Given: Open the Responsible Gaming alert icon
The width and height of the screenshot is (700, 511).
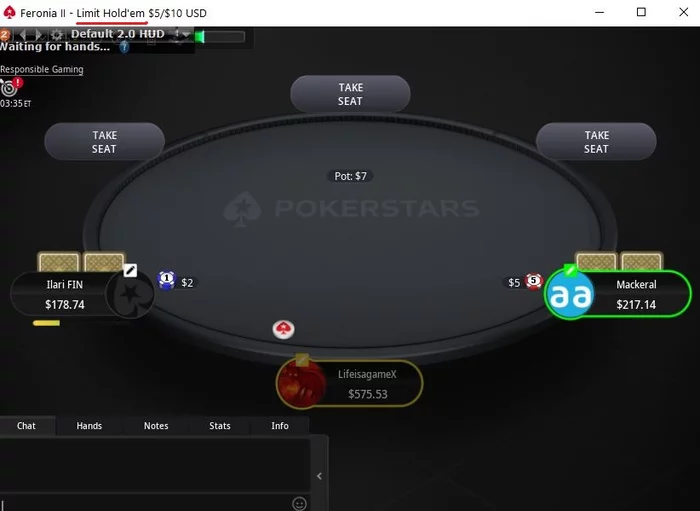Looking at the screenshot, I should click(10, 87).
